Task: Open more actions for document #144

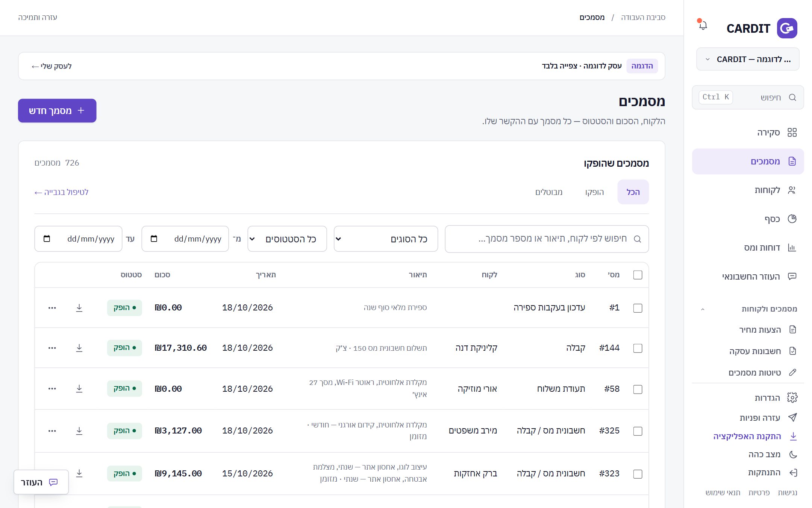Action: pyautogui.click(x=52, y=348)
